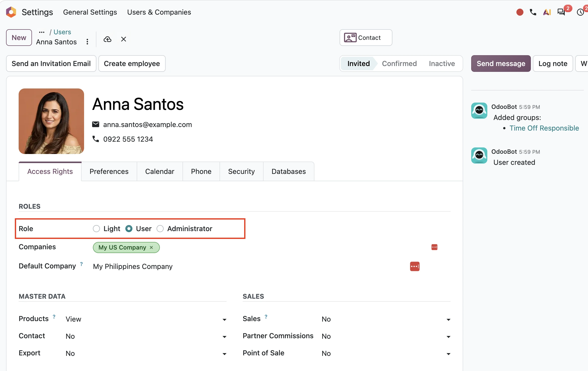The image size is (588, 371).
Task: Click the red icon in Companies row
Action: click(x=434, y=247)
